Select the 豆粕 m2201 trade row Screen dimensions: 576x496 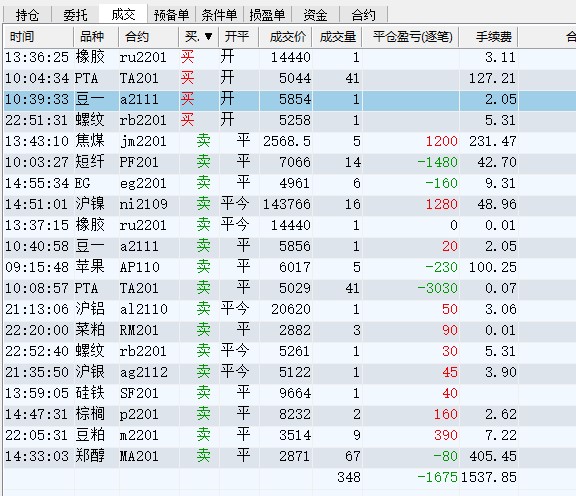[x=290, y=435]
